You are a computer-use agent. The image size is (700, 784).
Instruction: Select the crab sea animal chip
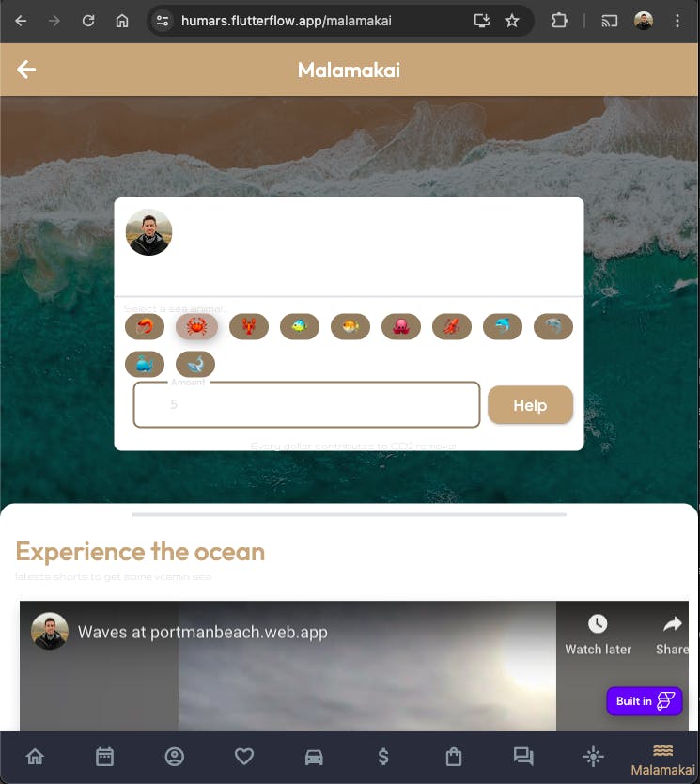pos(196,327)
